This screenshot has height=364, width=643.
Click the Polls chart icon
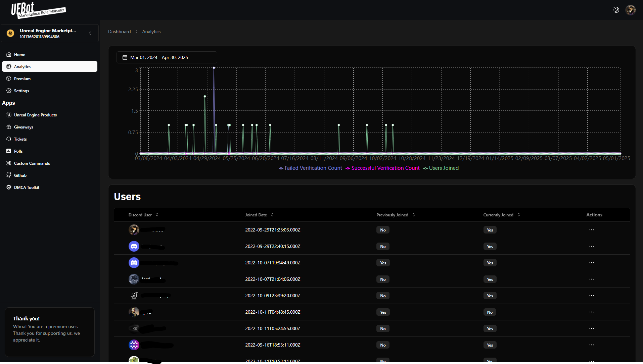[x=9, y=151]
